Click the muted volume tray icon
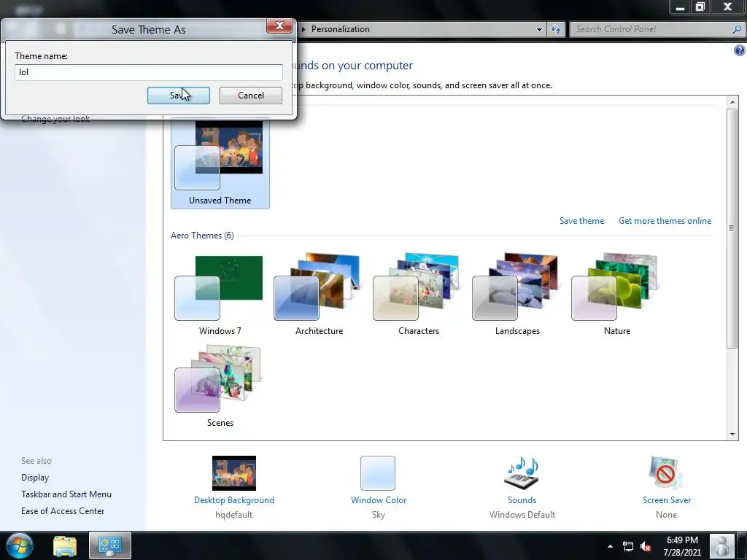Screen dimensions: 747x560 [646, 546]
